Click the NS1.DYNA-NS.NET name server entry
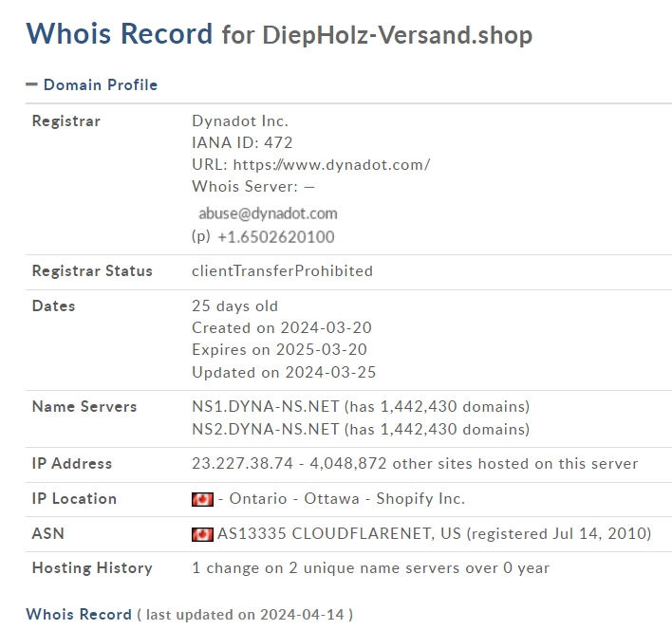The image size is (672, 630). (x=361, y=406)
